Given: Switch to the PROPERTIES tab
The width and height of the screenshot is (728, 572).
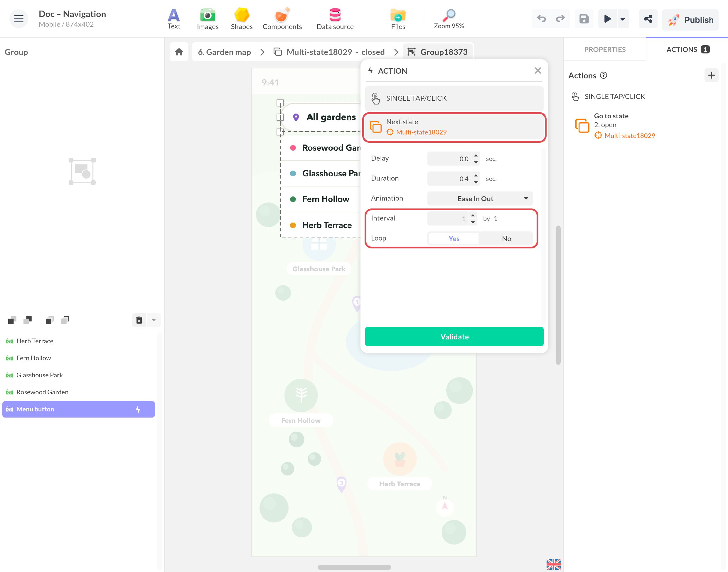Looking at the screenshot, I should [604, 50].
